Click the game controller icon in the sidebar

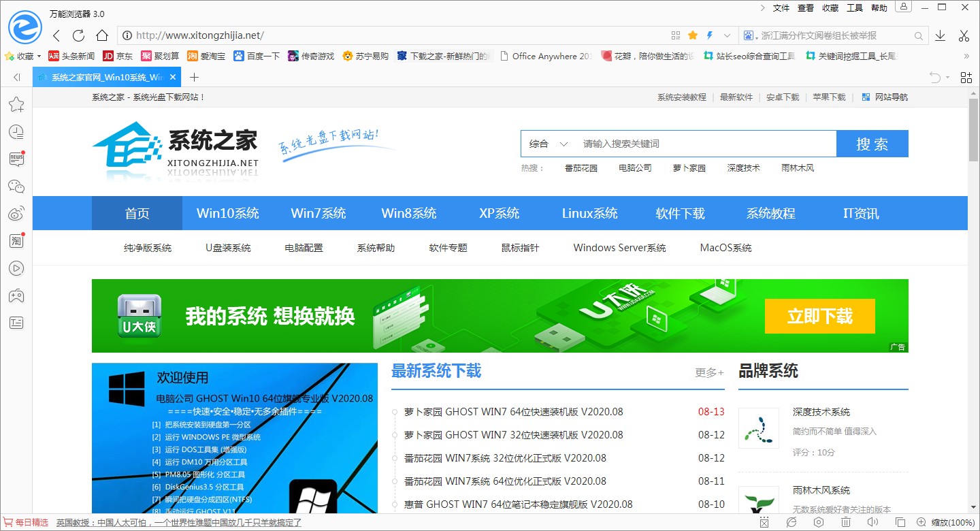(16, 295)
